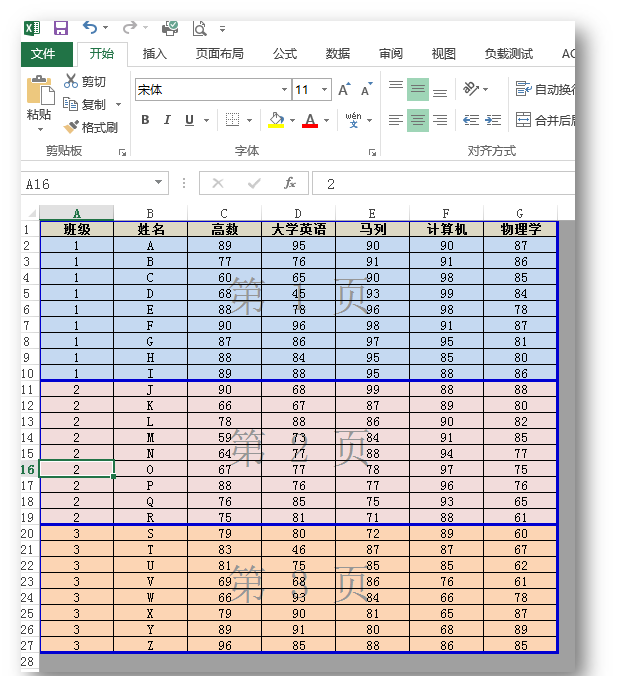Switch to the 数据 Data tab

click(338, 54)
